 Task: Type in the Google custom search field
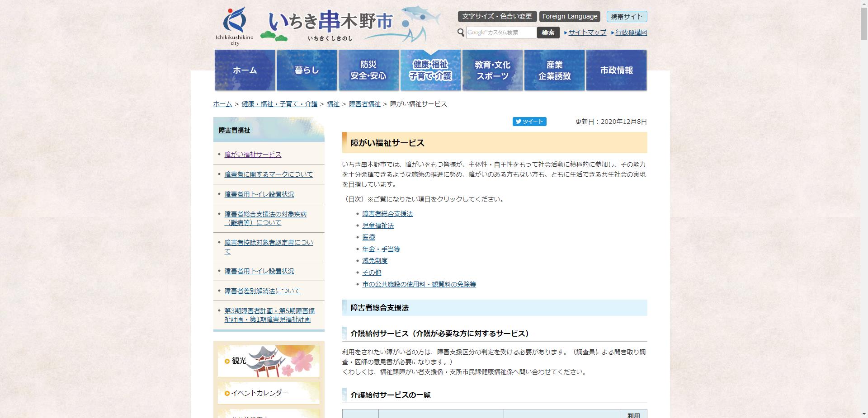500,32
